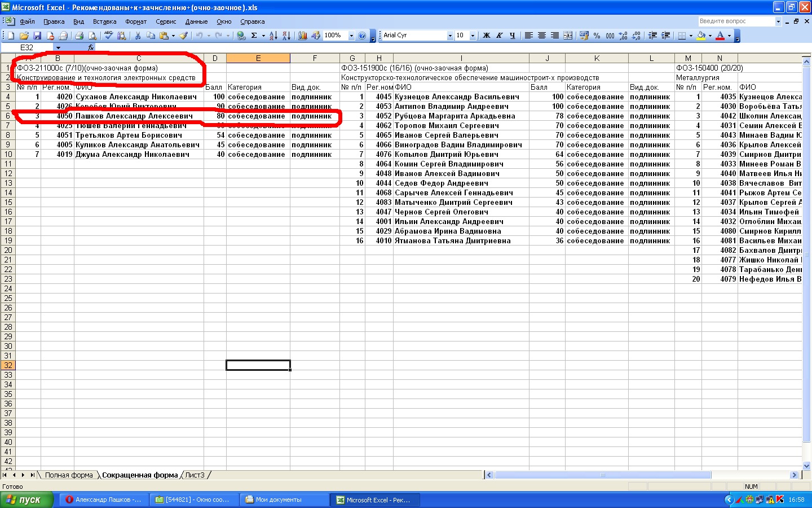This screenshot has width=812, height=508.
Task: Toggle bold formatting (Ж)
Action: pos(487,36)
